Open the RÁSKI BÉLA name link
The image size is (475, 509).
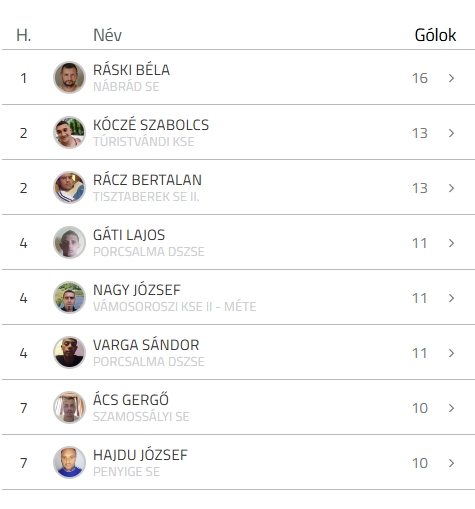(131, 70)
